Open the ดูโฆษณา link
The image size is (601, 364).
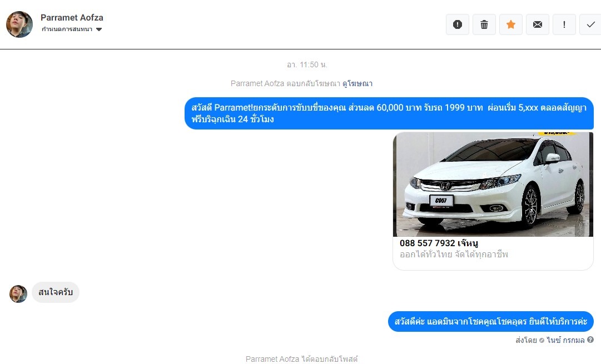click(357, 83)
